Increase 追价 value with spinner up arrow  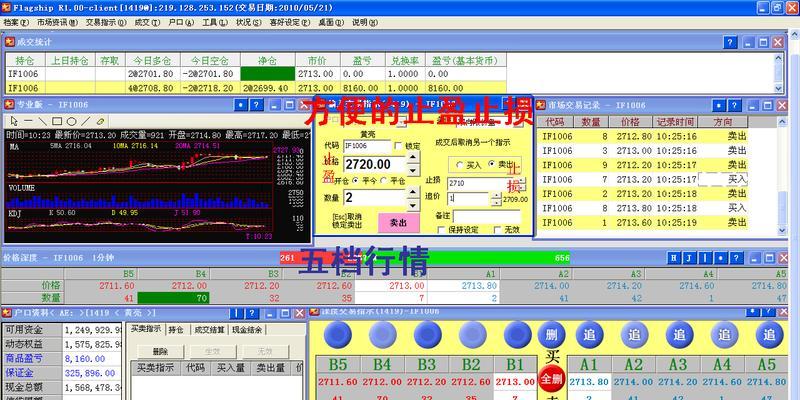coord(496,196)
